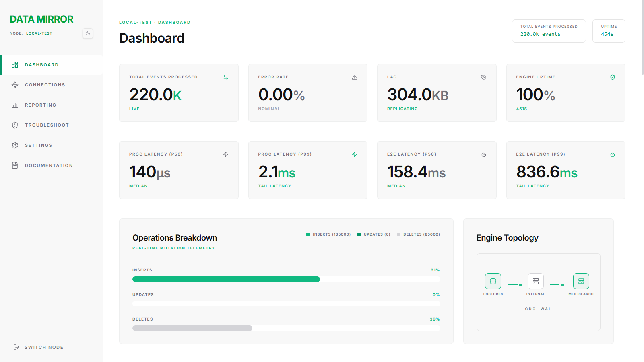
Task: Click the REAL-TIME MUTATION TELEMETRY subtitle
Action: click(x=174, y=248)
